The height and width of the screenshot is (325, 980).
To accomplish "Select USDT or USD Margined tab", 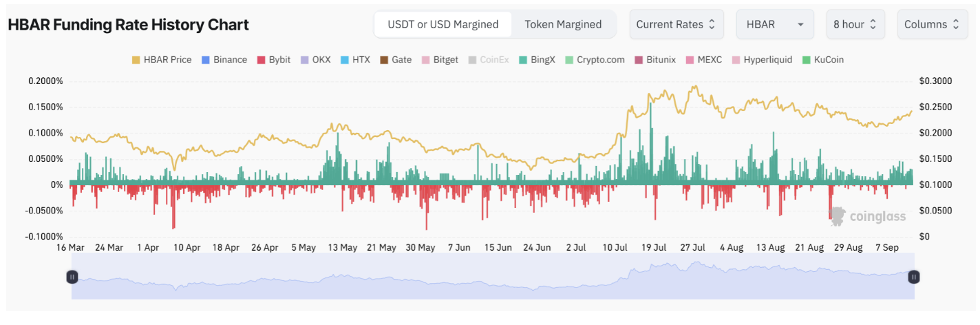I will (443, 24).
